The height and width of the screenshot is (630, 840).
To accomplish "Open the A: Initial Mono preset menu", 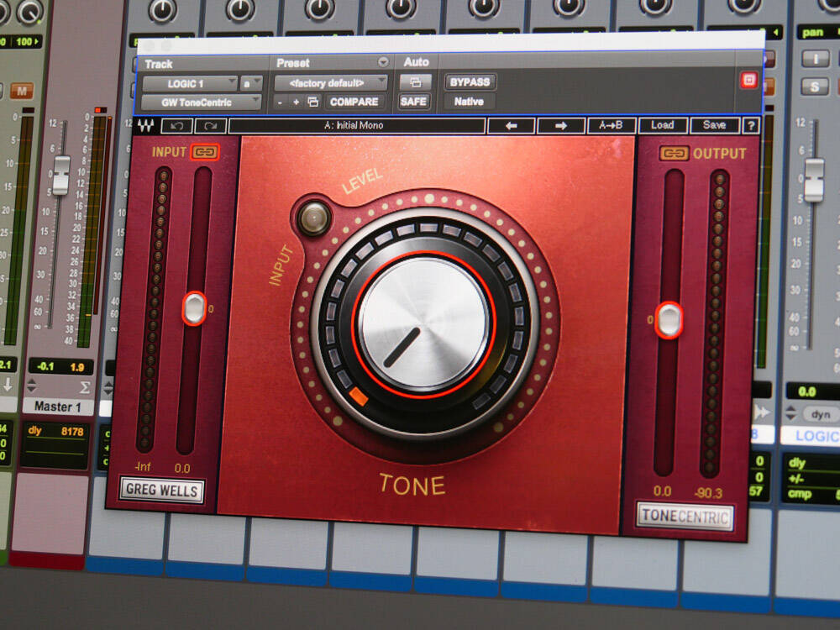I will pyautogui.click(x=357, y=126).
